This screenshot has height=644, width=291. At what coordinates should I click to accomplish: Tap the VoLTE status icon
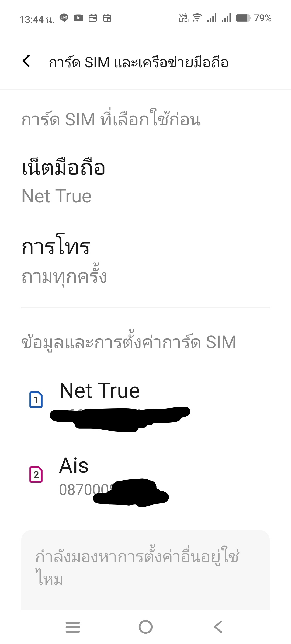pos(184,18)
